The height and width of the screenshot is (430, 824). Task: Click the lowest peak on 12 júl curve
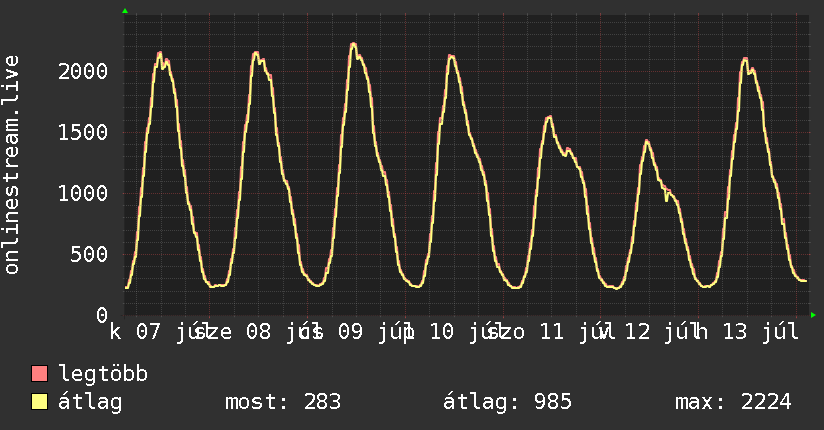(x=647, y=141)
